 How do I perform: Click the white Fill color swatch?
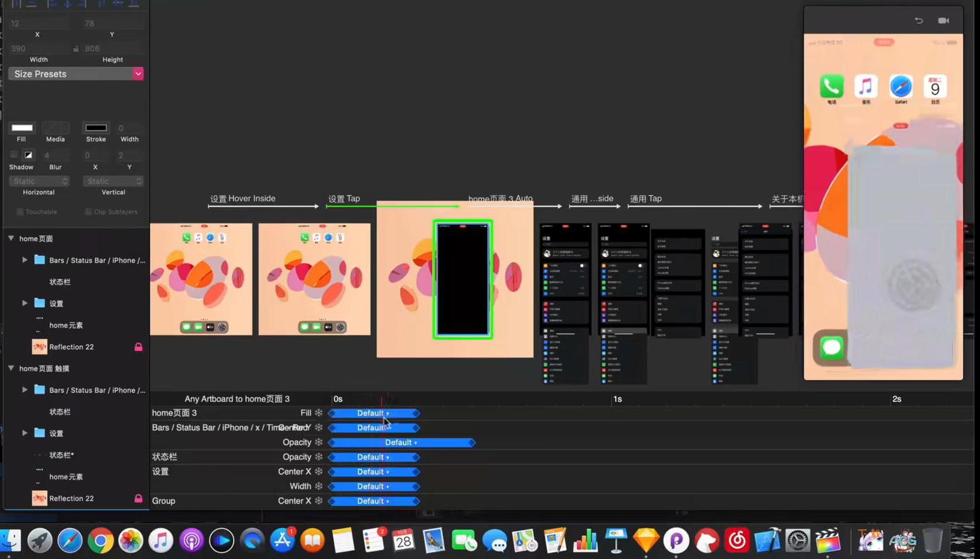tap(21, 127)
